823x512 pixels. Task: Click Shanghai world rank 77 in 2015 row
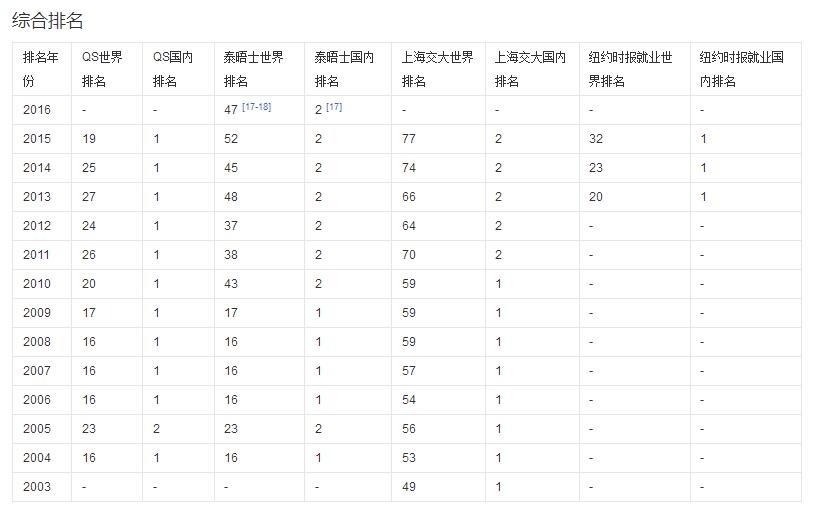[409, 139]
